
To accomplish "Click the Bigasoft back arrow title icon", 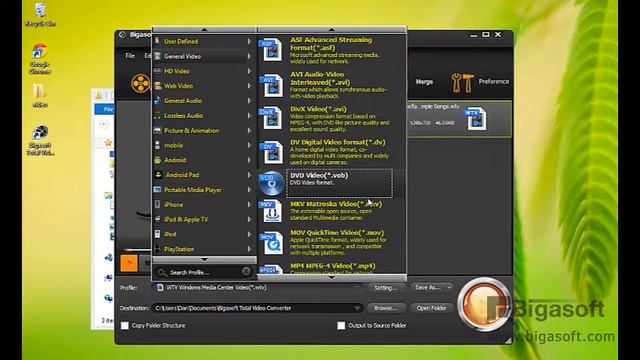I will coord(122,35).
